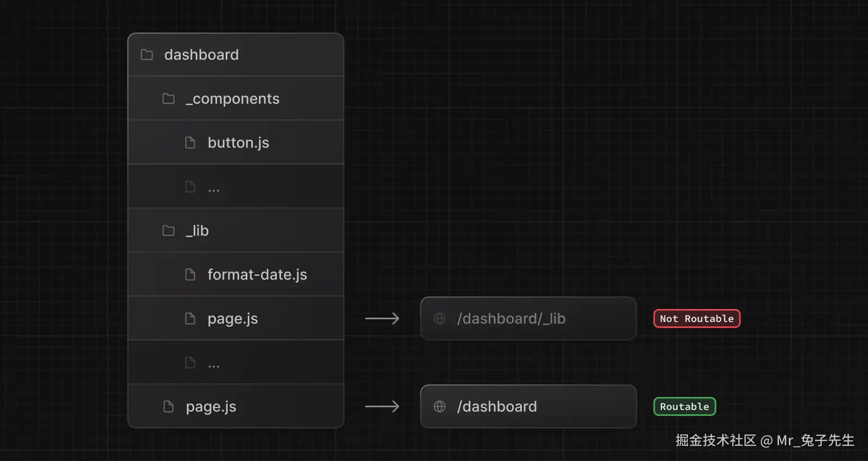
Task: Click the globe icon beside /dashboard
Action: 439,407
